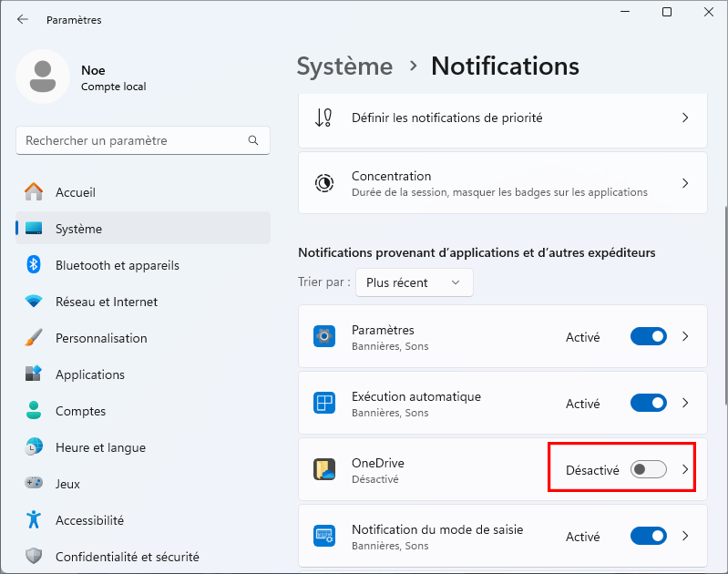This screenshot has width=728, height=574.
Task: Open Accueil in the sidebar
Action: coord(143,192)
